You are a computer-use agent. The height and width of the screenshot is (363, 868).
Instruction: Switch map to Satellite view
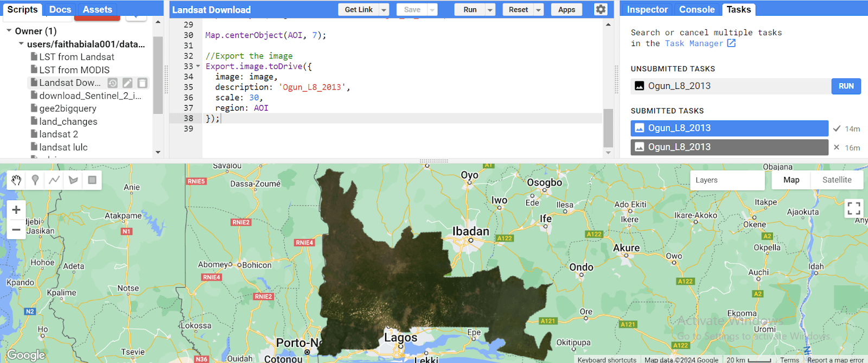point(837,180)
